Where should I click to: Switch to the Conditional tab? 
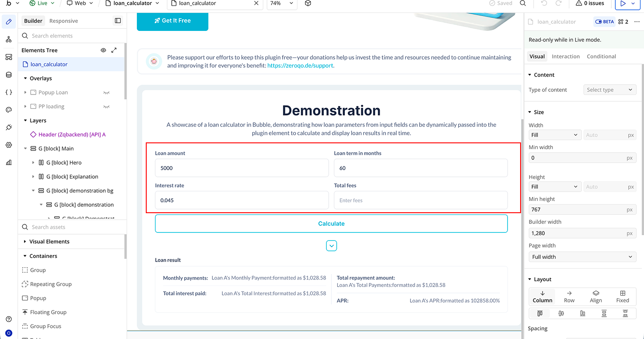pos(602,56)
